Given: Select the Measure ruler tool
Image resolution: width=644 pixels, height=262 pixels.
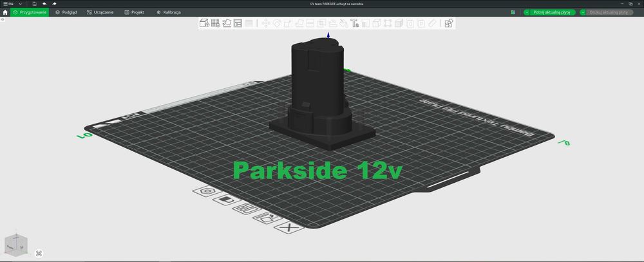Looking at the screenshot, I should pyautogui.click(x=431, y=23).
